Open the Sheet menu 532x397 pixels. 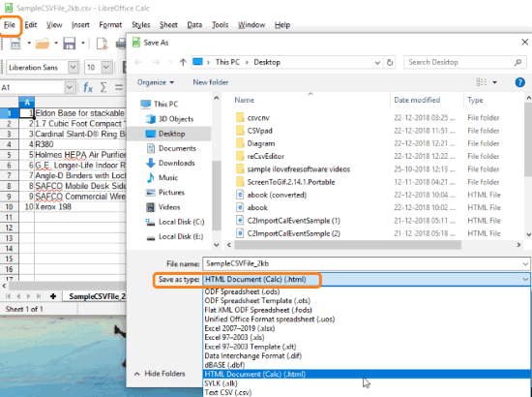click(168, 25)
